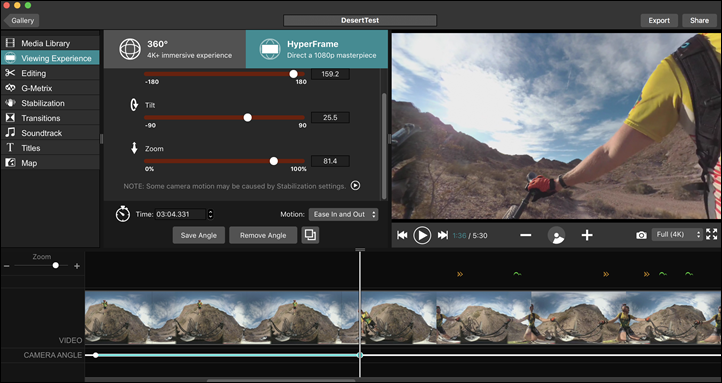Click timeline zoom minus button
This screenshot has height=383, width=722.
6,266
